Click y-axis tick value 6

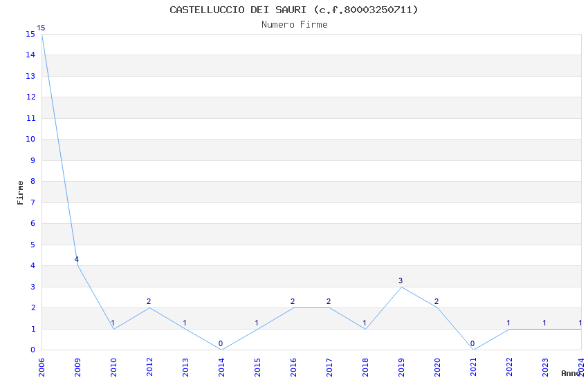pyautogui.click(x=33, y=223)
